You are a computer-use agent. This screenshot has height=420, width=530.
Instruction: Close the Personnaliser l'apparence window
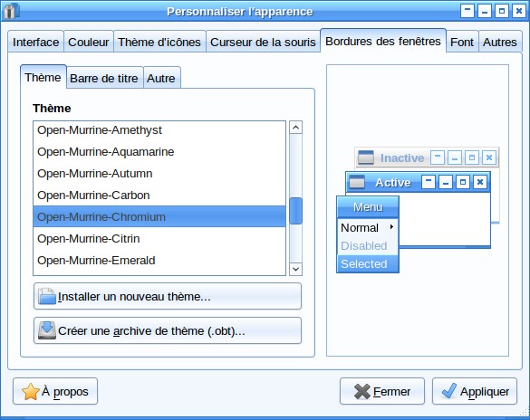(x=519, y=11)
